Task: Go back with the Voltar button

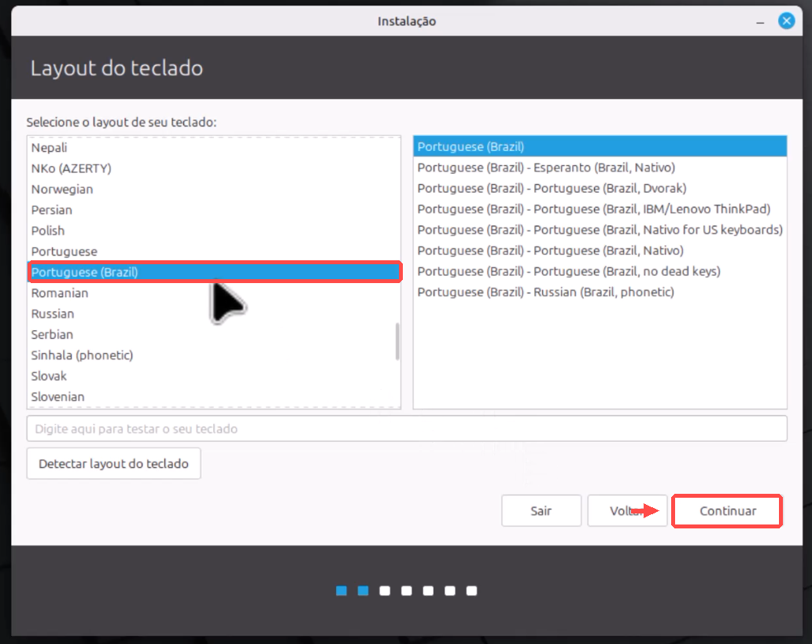Action: (x=627, y=511)
